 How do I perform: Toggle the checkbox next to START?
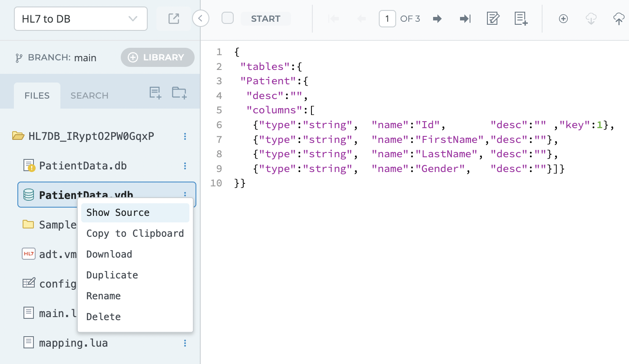pos(228,18)
